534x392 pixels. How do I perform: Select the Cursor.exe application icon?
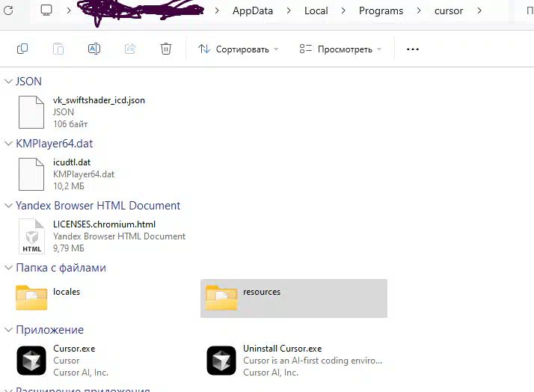31,361
